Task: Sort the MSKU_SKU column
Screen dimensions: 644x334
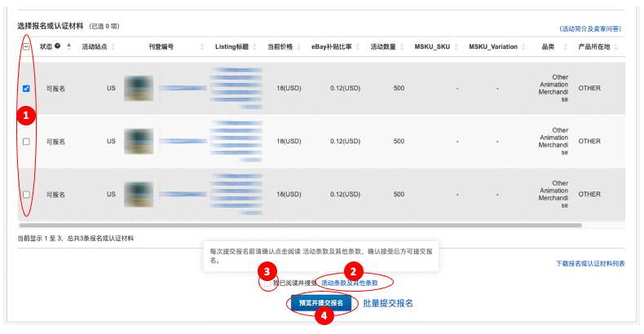Action: pos(456,46)
